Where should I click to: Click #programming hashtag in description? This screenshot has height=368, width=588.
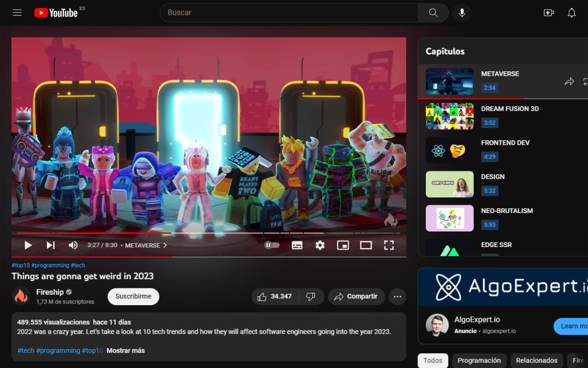click(58, 351)
